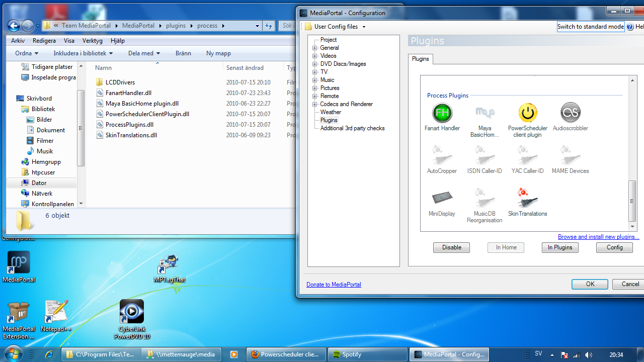644x362 pixels.
Task: Select the PowerScheduler client plugin icon
Action: coord(528,113)
